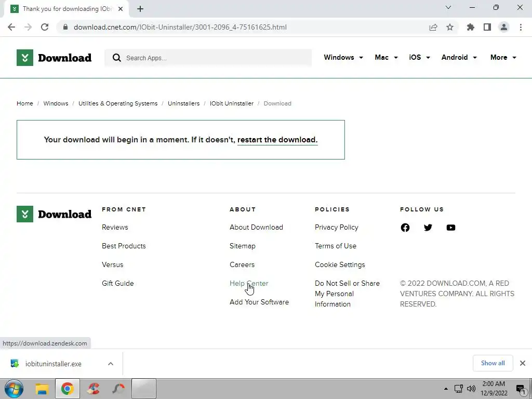This screenshot has width=532, height=399.
Task: Open Chrome's three-dot menu
Action: coord(521,27)
